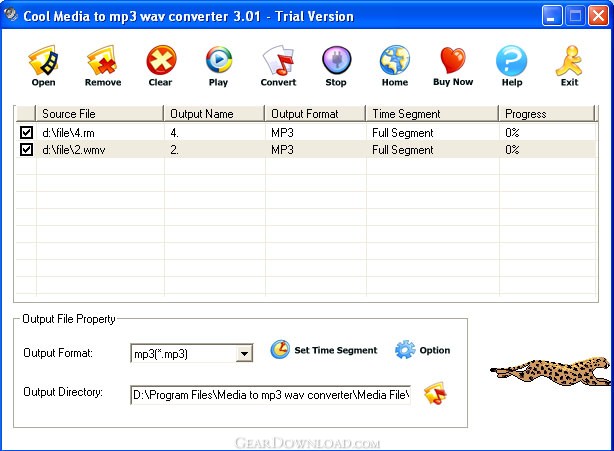Click output name '2.' cell
Screen dimensions: 614x451
pos(175,150)
